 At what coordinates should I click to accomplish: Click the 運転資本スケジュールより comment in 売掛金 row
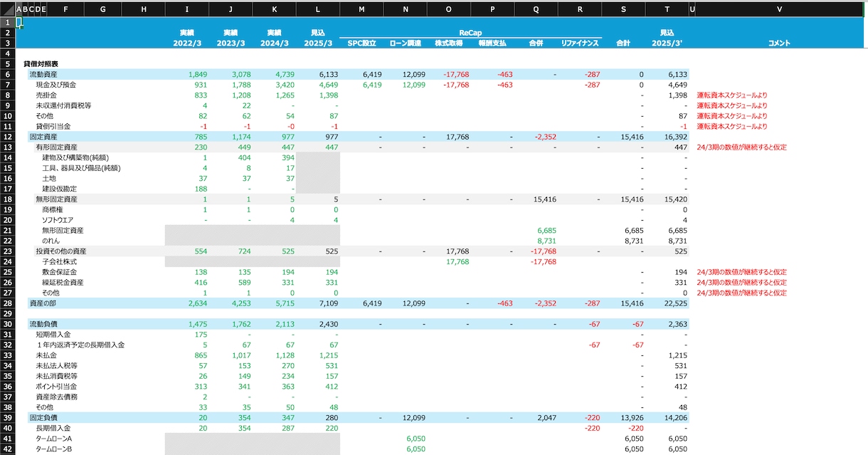pos(732,95)
